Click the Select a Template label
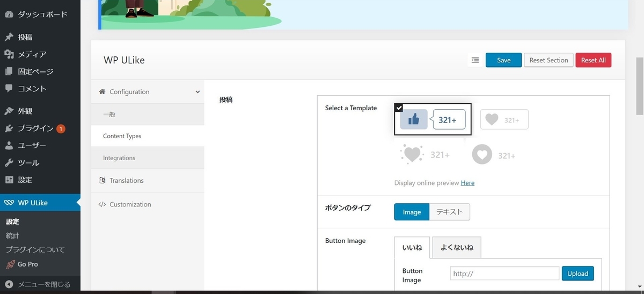The width and height of the screenshot is (644, 294). pyautogui.click(x=351, y=108)
